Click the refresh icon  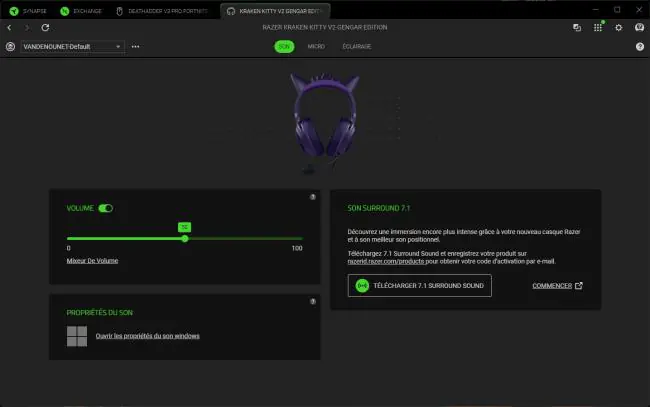click(x=45, y=27)
